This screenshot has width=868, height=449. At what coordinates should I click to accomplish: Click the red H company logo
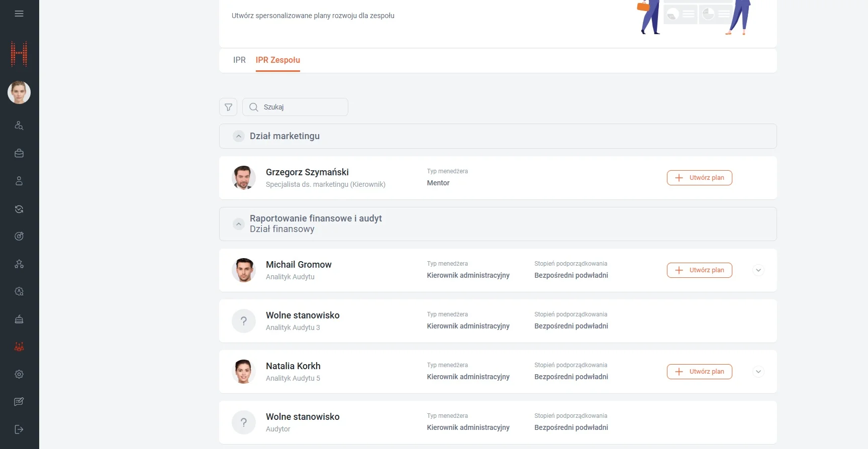coord(19,54)
